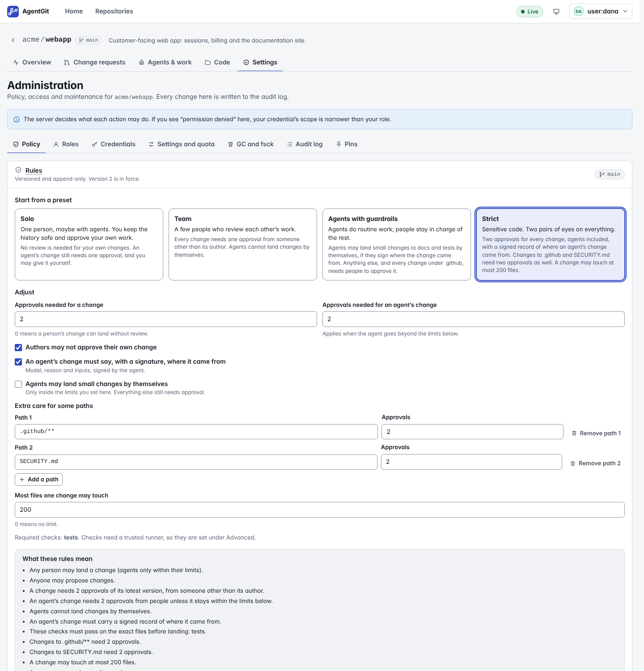
Task: Click the Add a path button
Action: click(38, 480)
